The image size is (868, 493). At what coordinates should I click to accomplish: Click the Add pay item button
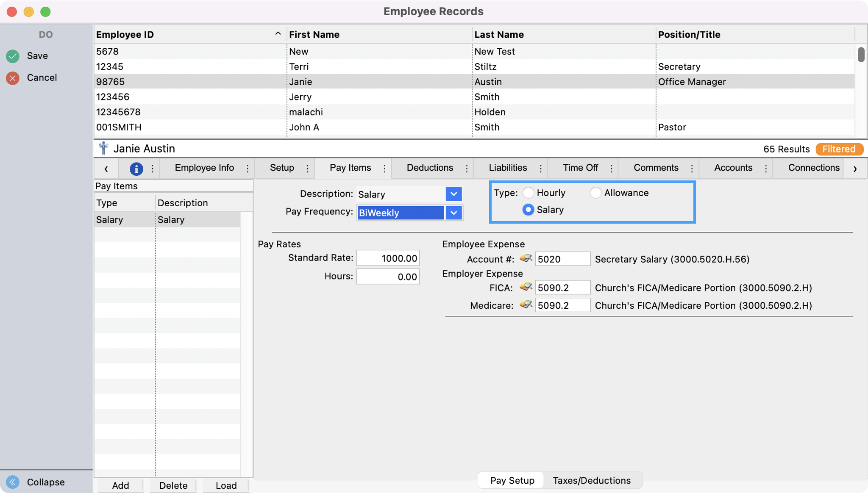coord(120,485)
